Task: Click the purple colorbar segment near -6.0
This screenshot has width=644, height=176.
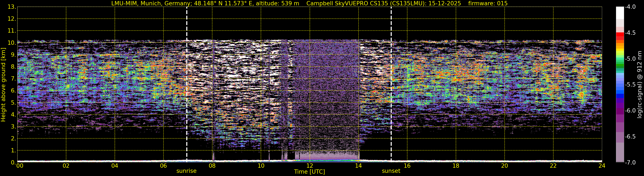Action: coord(620,111)
